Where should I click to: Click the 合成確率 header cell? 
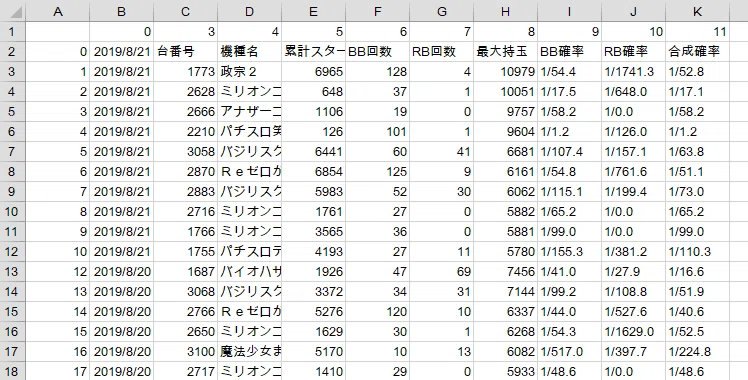pyautogui.click(x=697, y=51)
